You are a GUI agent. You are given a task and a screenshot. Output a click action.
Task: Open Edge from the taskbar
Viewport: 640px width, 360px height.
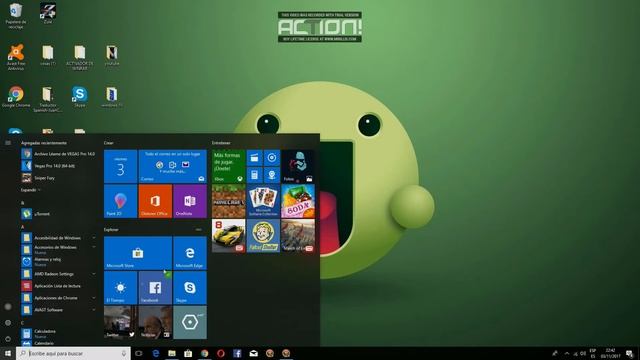pos(156,353)
